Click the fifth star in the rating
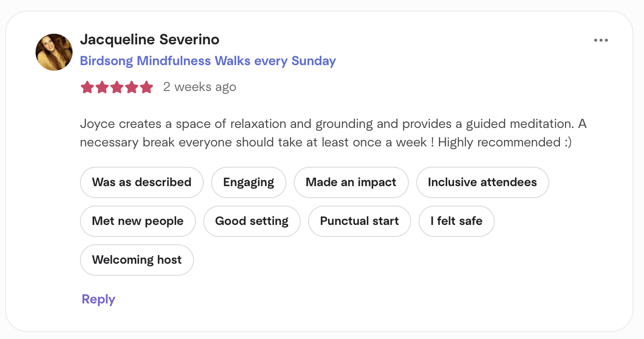 tap(146, 87)
